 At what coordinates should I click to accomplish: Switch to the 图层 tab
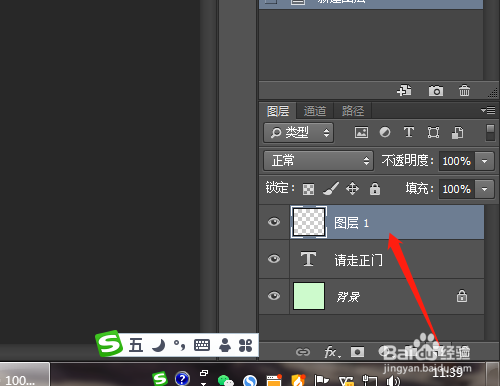tap(278, 111)
